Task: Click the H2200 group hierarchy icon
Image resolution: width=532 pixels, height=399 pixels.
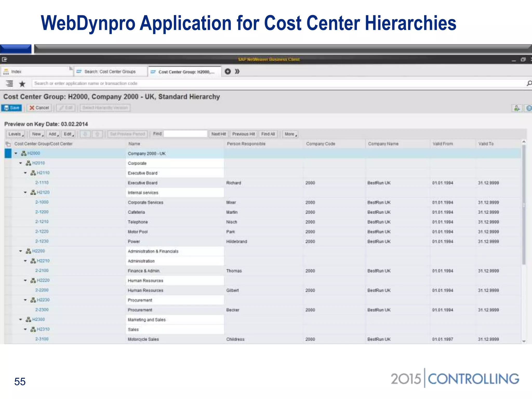Action: pyautogui.click(x=28, y=251)
